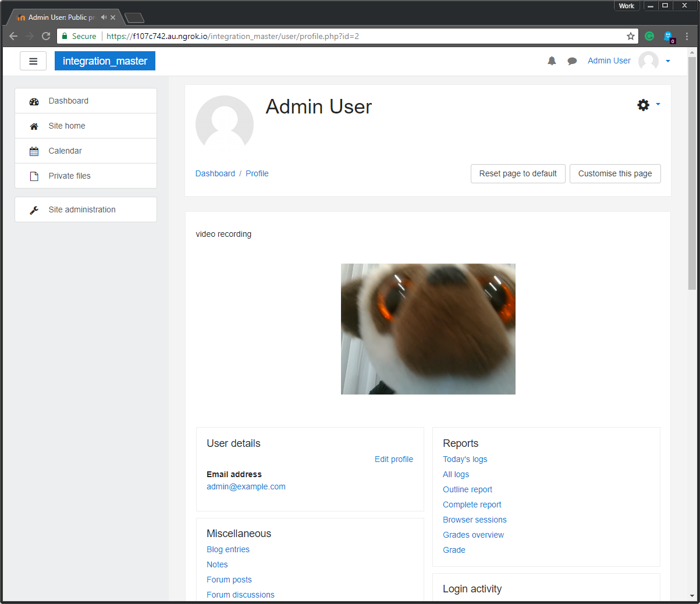Image resolution: width=700 pixels, height=604 pixels.
Task: Open Site home in the sidebar
Action: (x=86, y=126)
